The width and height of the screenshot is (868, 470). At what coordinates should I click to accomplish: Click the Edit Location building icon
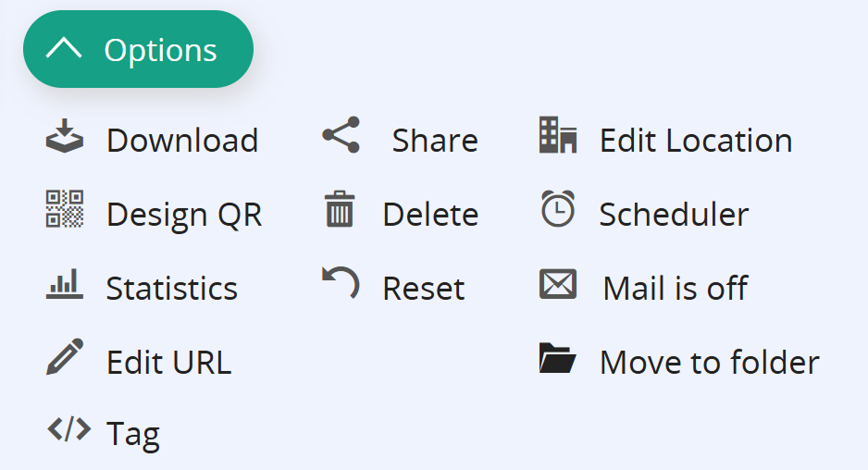coord(558,135)
